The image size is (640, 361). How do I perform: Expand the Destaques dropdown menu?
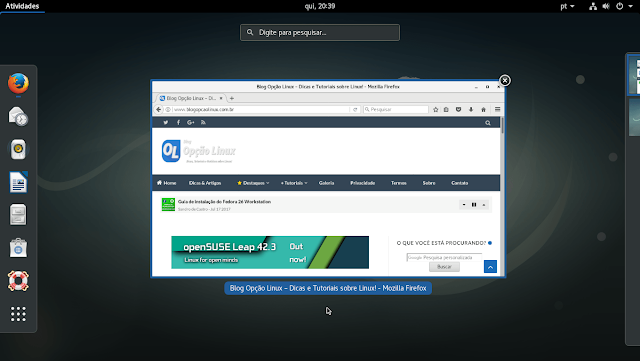pyautogui.click(x=253, y=183)
